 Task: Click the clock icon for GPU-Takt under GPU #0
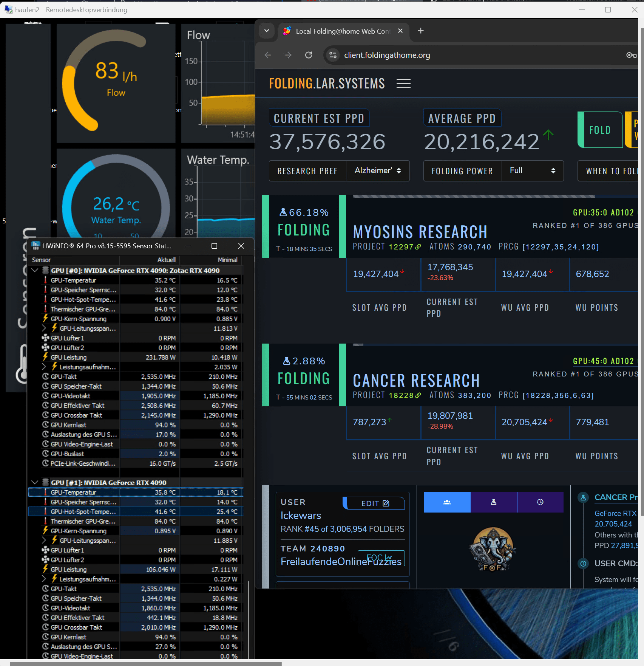pyautogui.click(x=45, y=376)
